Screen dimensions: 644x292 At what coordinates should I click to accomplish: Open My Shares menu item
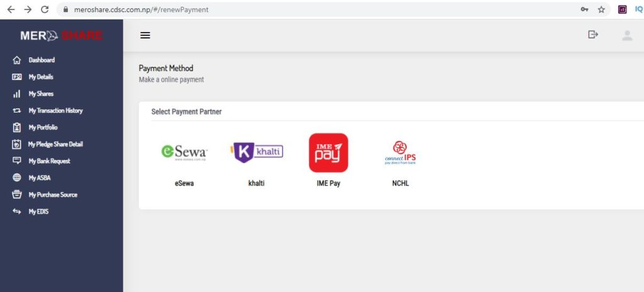pos(41,94)
